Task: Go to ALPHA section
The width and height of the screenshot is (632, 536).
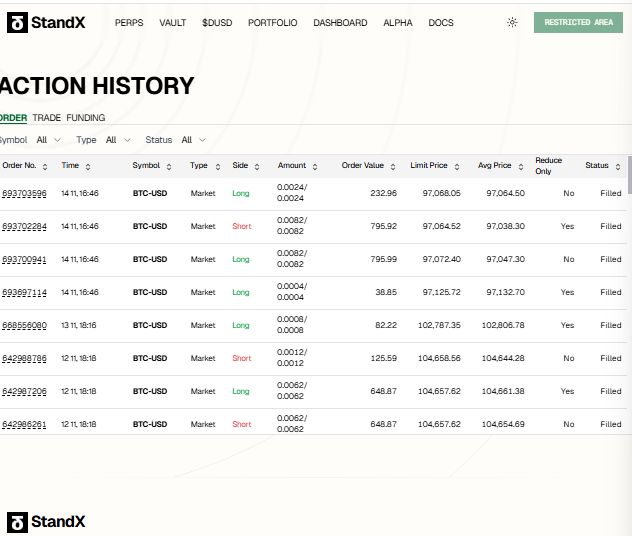Action: (398, 23)
